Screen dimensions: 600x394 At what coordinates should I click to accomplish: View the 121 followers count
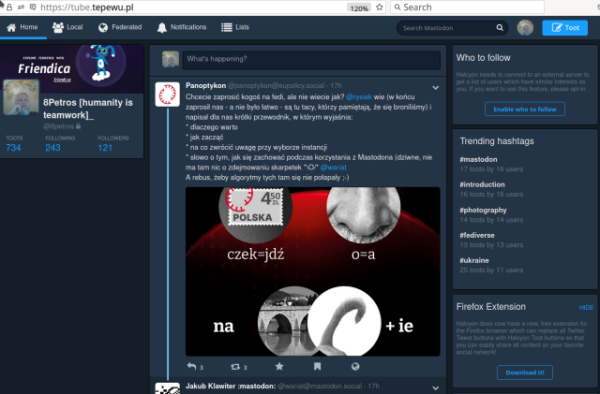(x=105, y=148)
